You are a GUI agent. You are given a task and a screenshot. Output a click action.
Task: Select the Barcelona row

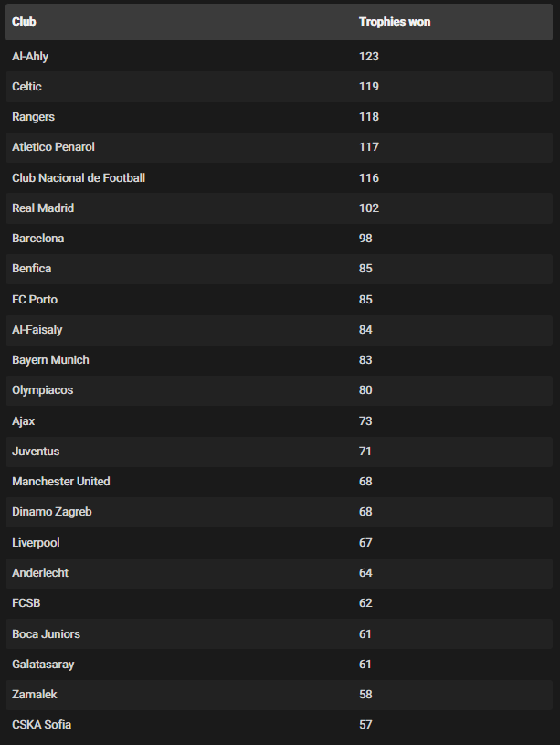point(38,239)
